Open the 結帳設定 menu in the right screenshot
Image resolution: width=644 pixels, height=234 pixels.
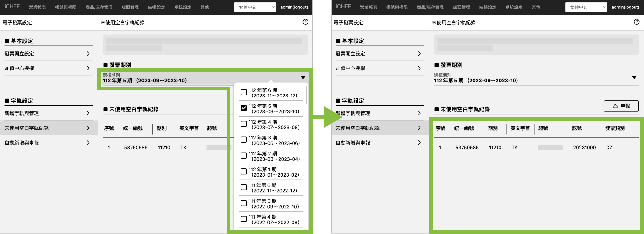(487, 7)
